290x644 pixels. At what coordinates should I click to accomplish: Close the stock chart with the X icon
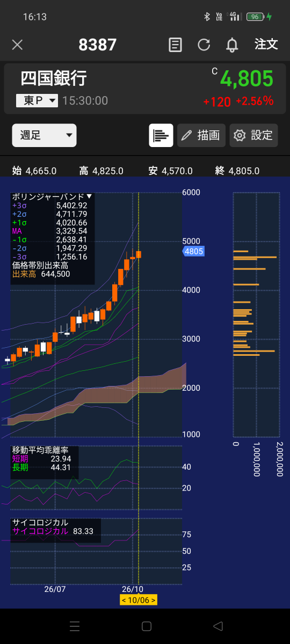click(x=17, y=45)
